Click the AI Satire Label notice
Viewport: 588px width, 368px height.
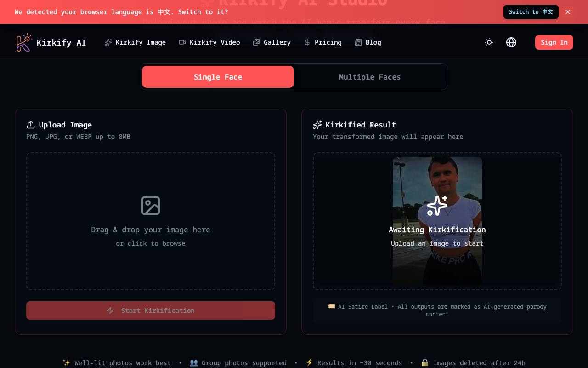point(437,310)
